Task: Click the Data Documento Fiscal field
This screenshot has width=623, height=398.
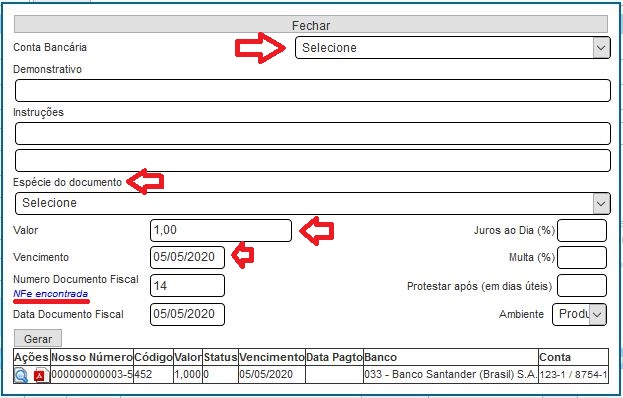Action: pos(188,315)
